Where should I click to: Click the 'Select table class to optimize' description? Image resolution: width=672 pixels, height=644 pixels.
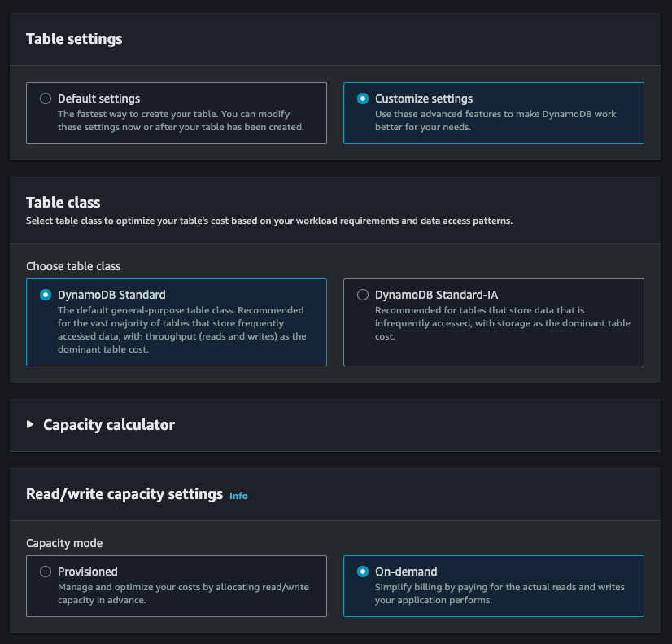click(269, 221)
